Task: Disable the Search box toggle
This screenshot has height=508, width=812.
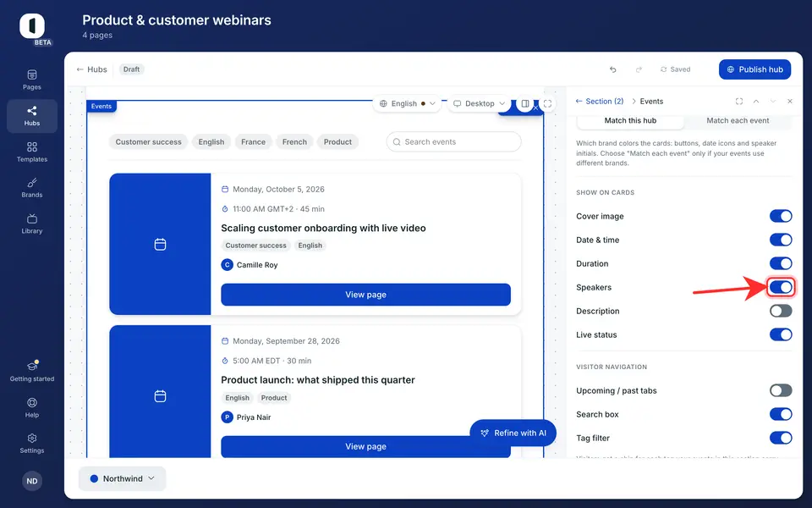Action: (x=781, y=414)
